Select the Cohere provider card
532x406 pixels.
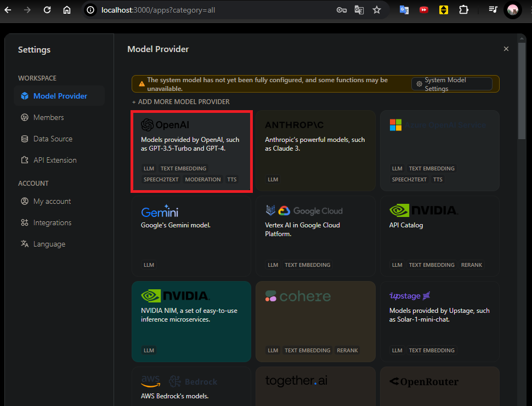(x=315, y=321)
